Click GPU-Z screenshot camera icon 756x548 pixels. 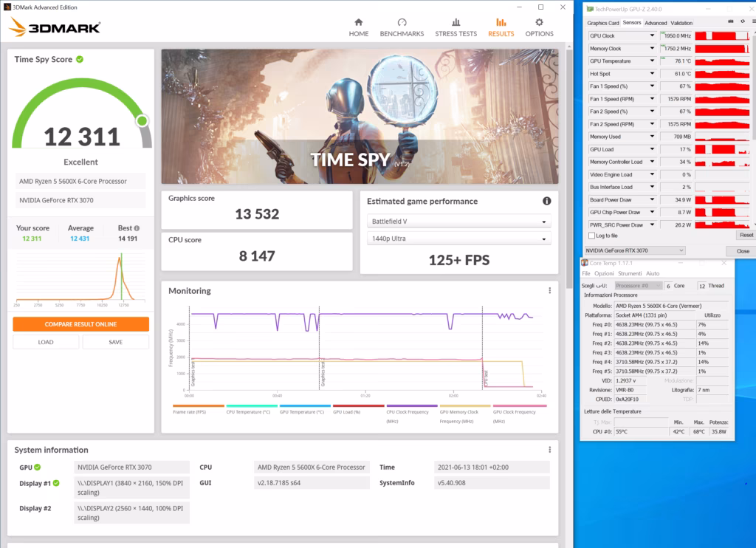(x=730, y=21)
